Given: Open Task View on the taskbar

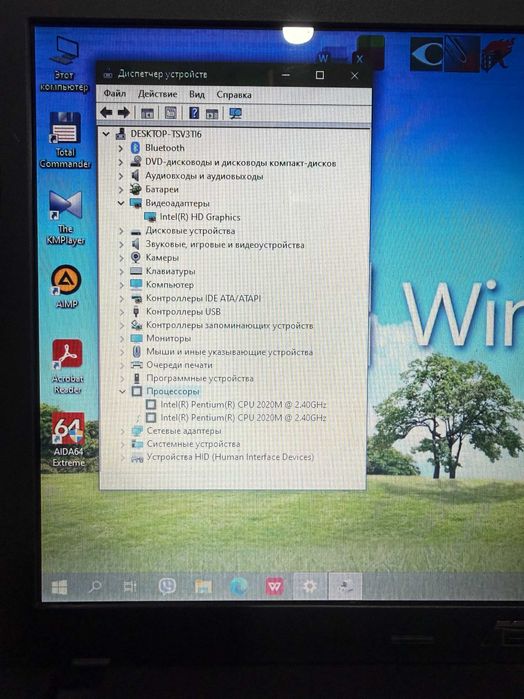Looking at the screenshot, I should pos(130,586).
